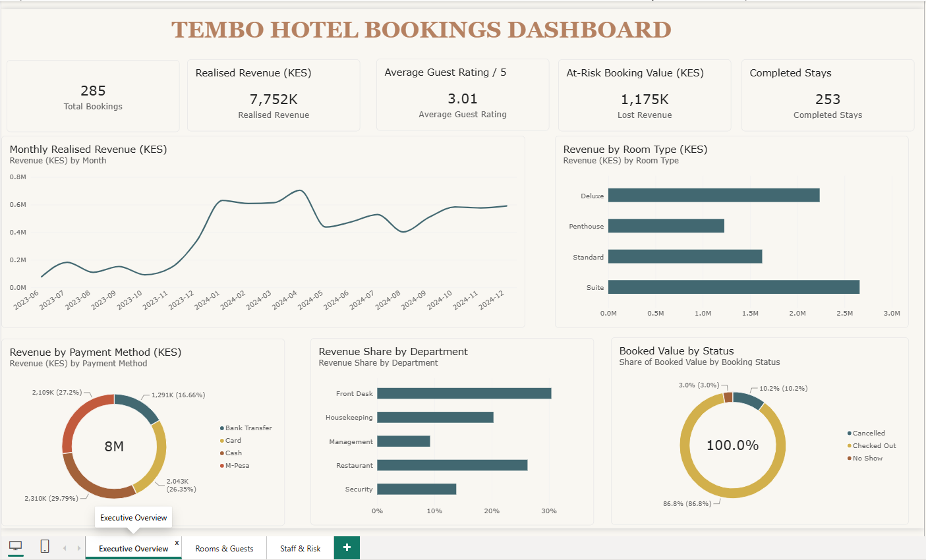
Task: Add a new report page
Action: (347, 547)
